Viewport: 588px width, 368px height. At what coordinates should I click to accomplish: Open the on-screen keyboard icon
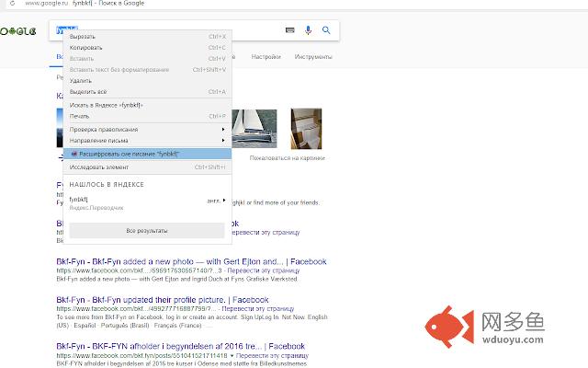click(x=290, y=30)
